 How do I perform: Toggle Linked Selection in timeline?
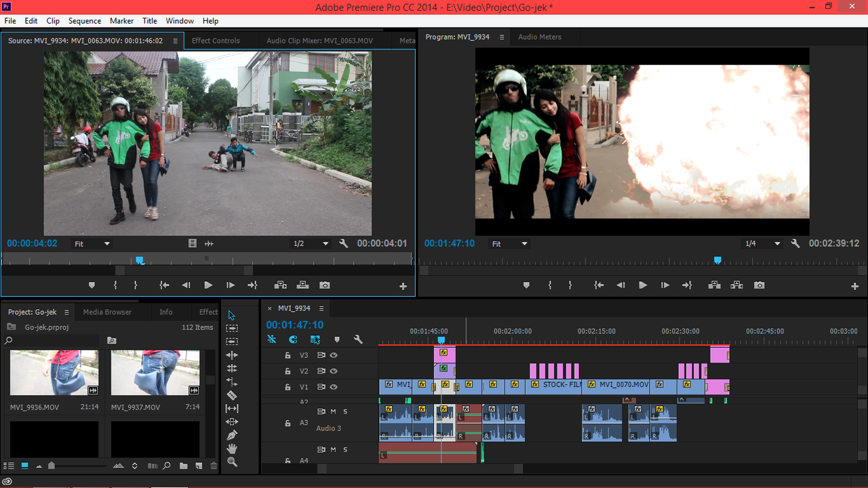point(315,340)
